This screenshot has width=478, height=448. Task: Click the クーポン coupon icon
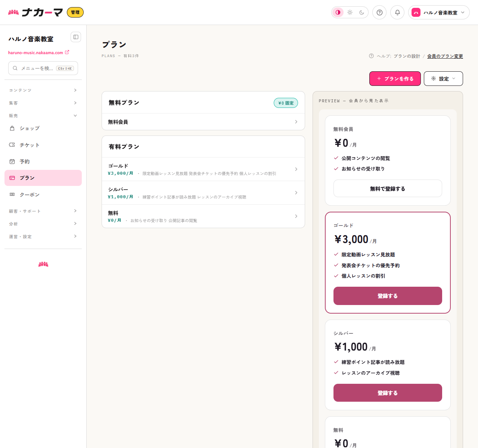[x=12, y=195]
